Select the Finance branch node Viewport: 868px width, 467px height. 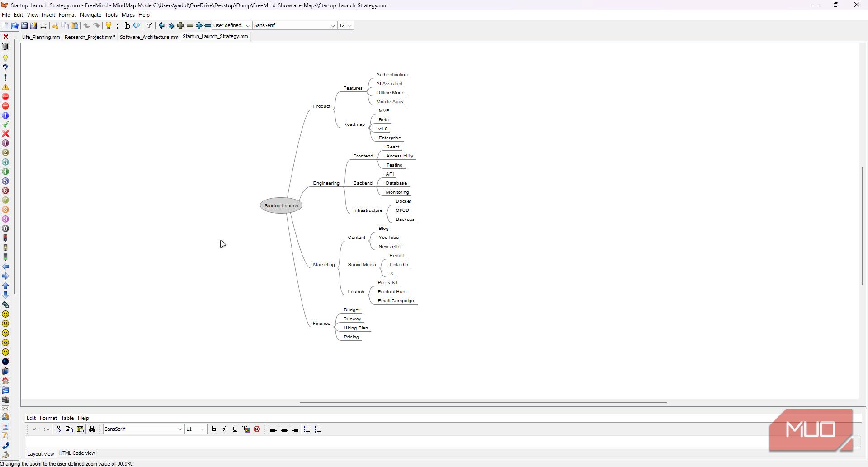tap(321, 324)
